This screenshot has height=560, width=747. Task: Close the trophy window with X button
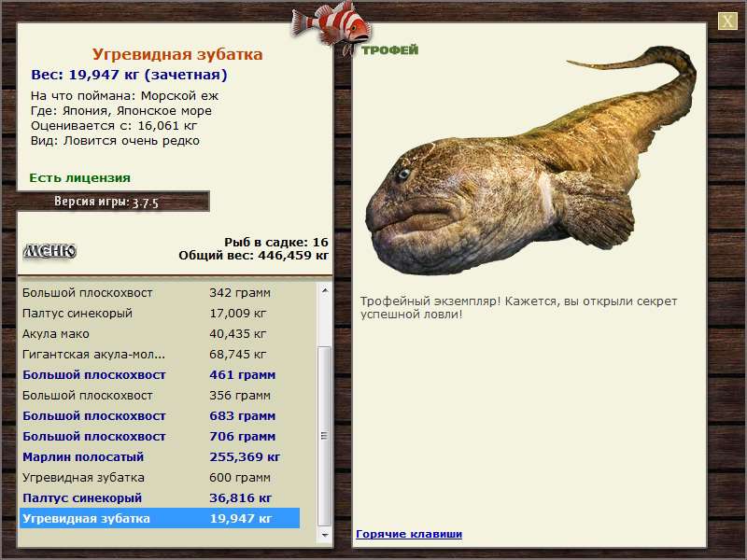tap(727, 21)
